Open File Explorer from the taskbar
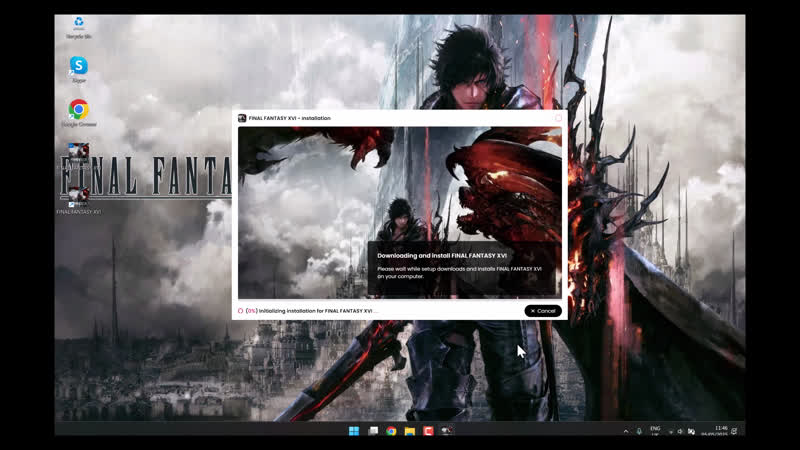Screen dimensions: 800x450 (410, 431)
